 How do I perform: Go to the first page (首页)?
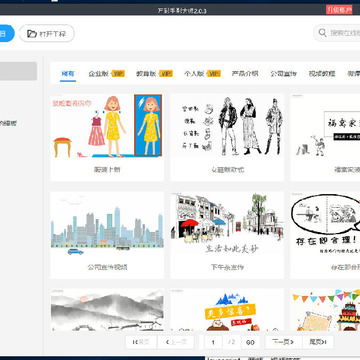coord(141,342)
